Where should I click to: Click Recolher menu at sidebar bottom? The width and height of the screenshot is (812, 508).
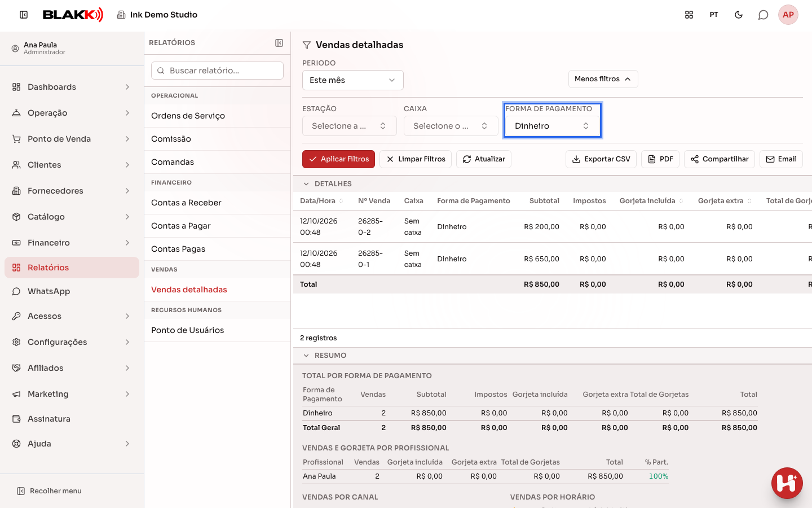tap(49, 491)
